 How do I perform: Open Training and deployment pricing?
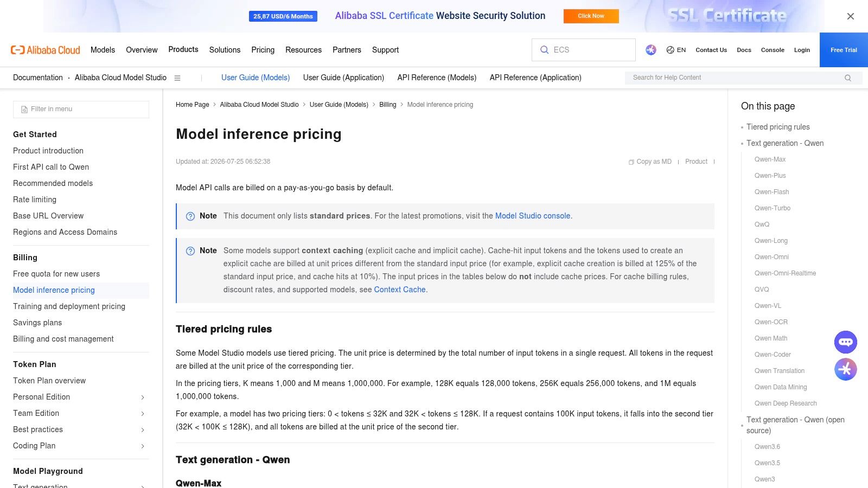pos(69,306)
